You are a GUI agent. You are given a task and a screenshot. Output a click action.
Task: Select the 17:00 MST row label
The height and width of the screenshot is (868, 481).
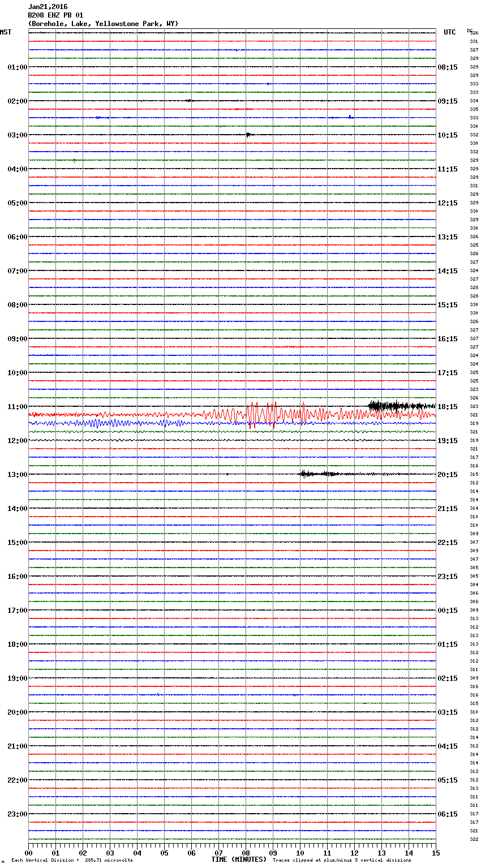pyautogui.click(x=17, y=611)
